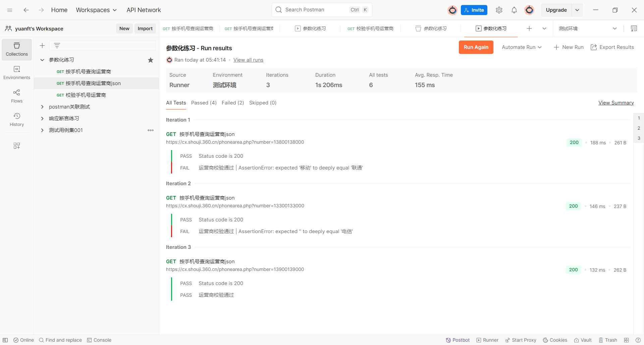Screen dimensions: 644x345
Task: Click Export Results
Action: coord(612,47)
